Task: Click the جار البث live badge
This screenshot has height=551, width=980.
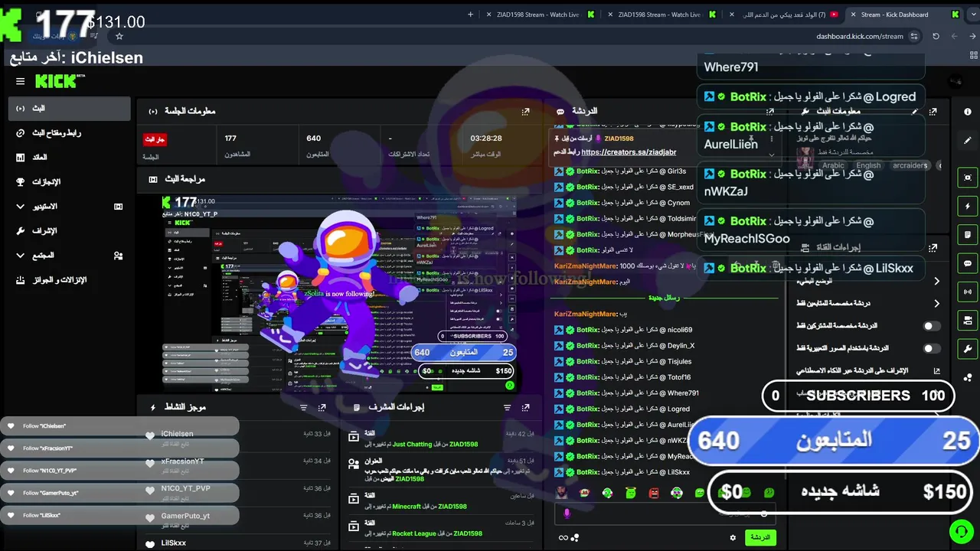Action: [x=155, y=139]
